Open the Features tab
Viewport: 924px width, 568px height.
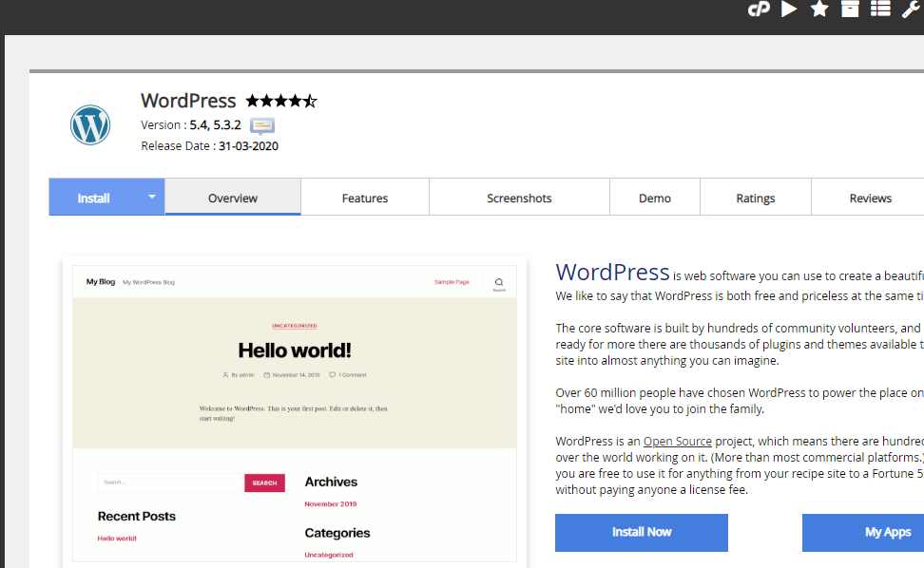point(365,198)
